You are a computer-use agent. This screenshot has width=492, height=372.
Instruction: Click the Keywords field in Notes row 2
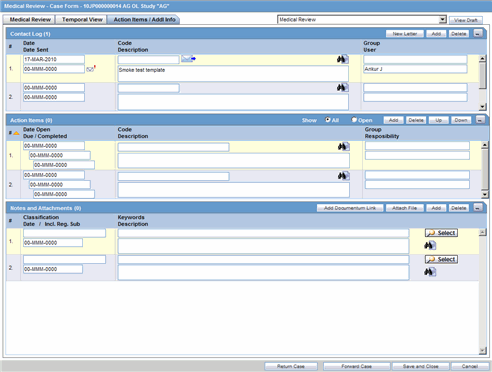tap(263, 260)
